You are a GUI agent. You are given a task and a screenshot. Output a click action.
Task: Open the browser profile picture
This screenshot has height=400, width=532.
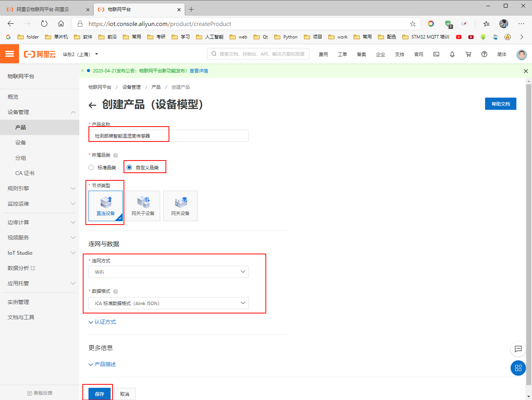tap(504, 24)
